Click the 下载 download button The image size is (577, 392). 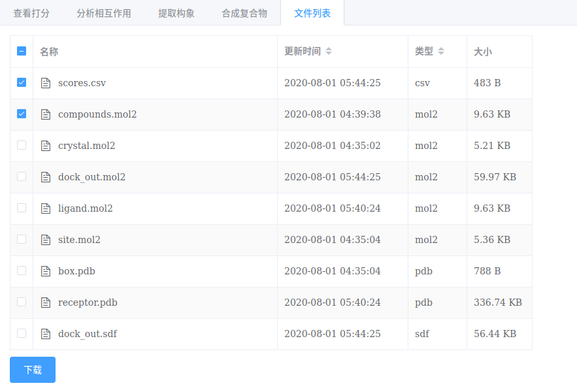click(33, 370)
